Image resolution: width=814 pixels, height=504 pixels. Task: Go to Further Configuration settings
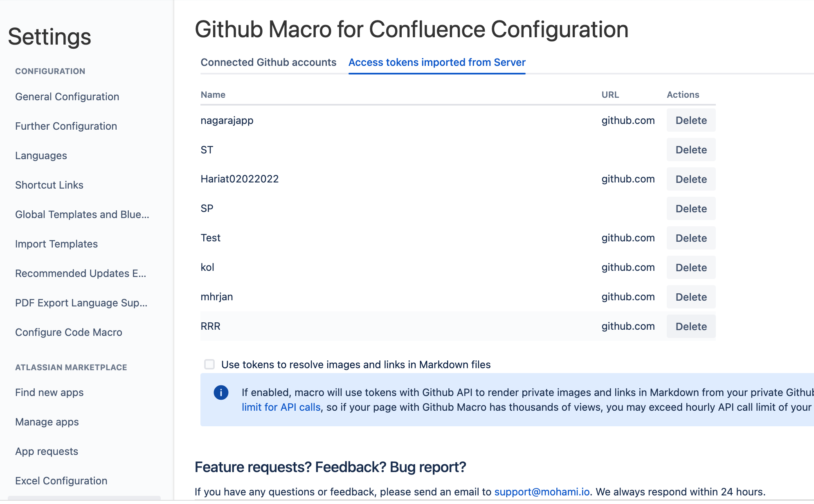tap(66, 126)
